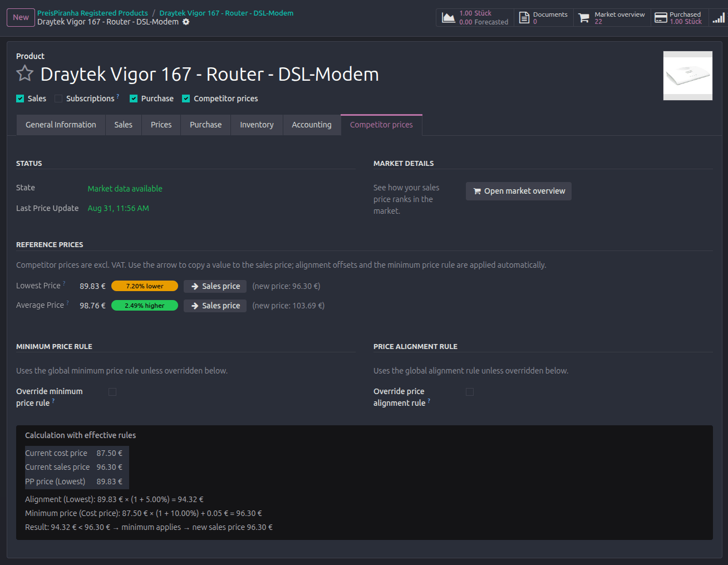Click the 'Calculation with effective rules' heading
The height and width of the screenshot is (565, 728).
pyautogui.click(x=81, y=435)
